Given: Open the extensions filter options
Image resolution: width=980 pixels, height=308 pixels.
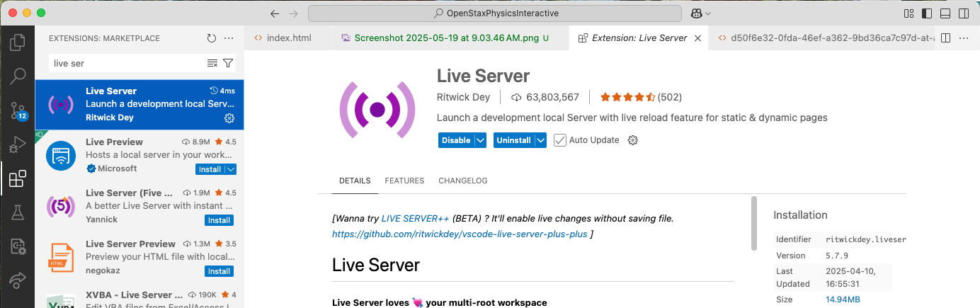Looking at the screenshot, I should click(x=228, y=63).
